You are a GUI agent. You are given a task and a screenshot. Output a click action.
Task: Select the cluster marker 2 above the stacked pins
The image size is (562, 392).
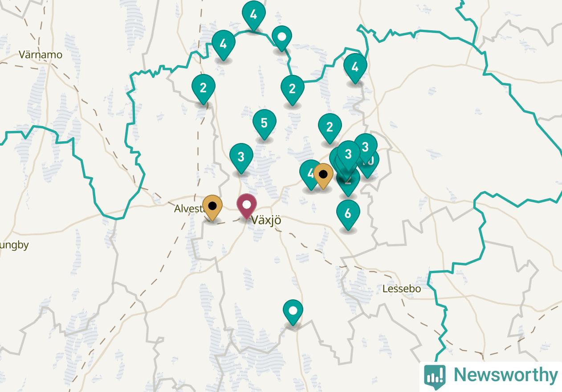click(330, 128)
